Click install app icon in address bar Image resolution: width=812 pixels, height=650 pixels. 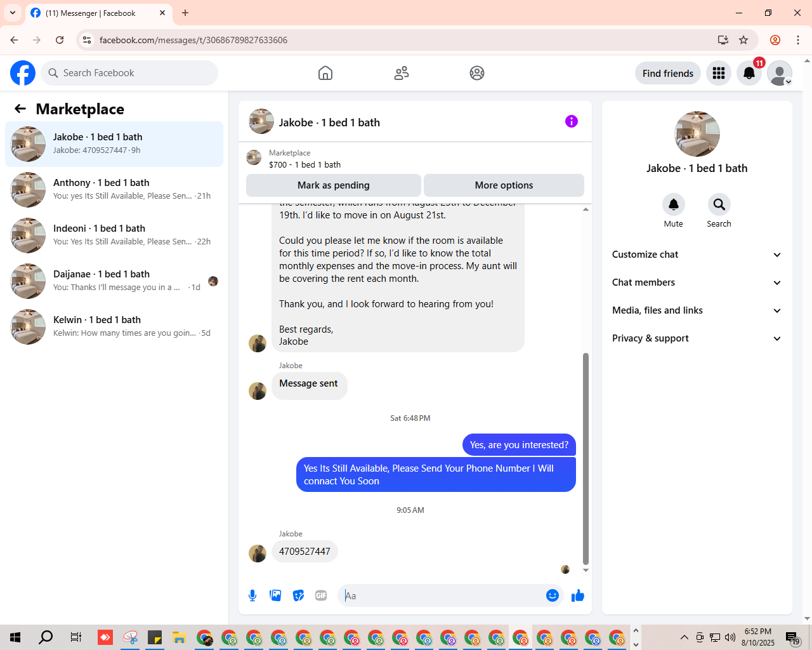tap(723, 40)
